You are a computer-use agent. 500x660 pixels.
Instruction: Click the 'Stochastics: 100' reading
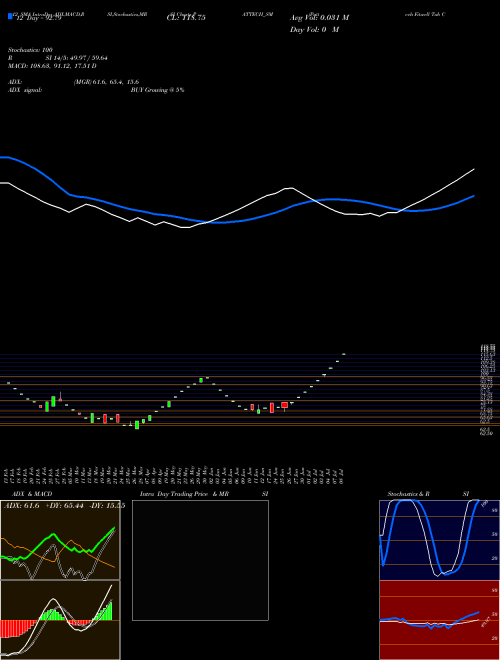[x=30, y=50]
